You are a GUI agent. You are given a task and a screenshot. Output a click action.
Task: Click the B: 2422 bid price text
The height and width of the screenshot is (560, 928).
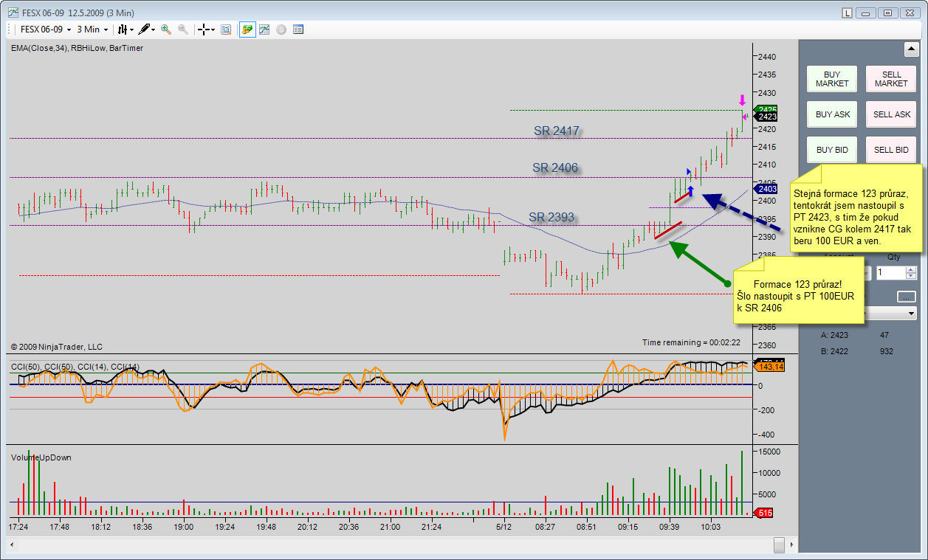click(x=834, y=351)
